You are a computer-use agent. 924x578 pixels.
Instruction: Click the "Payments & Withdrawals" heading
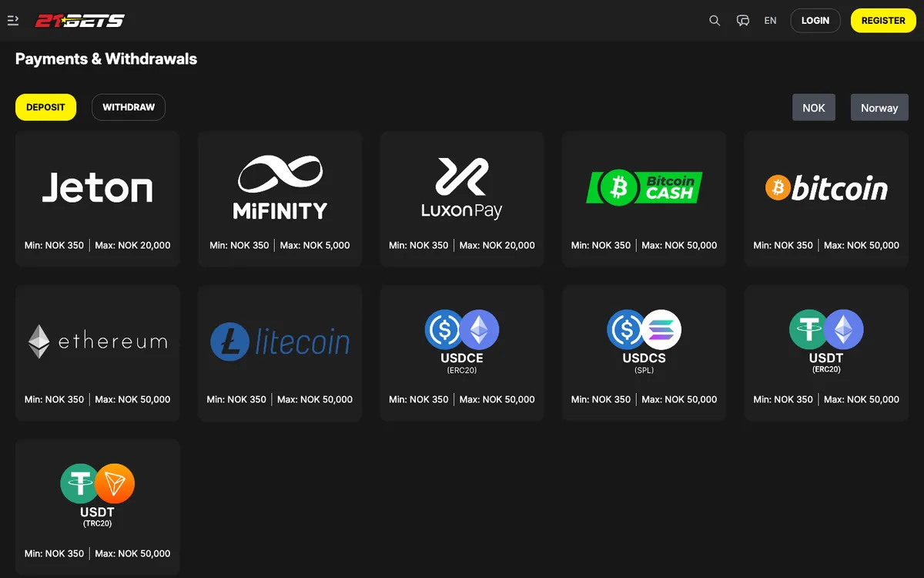coord(106,59)
